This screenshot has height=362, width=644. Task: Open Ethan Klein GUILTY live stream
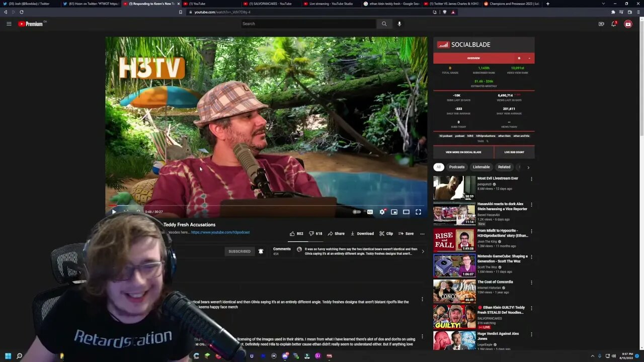[501, 310]
